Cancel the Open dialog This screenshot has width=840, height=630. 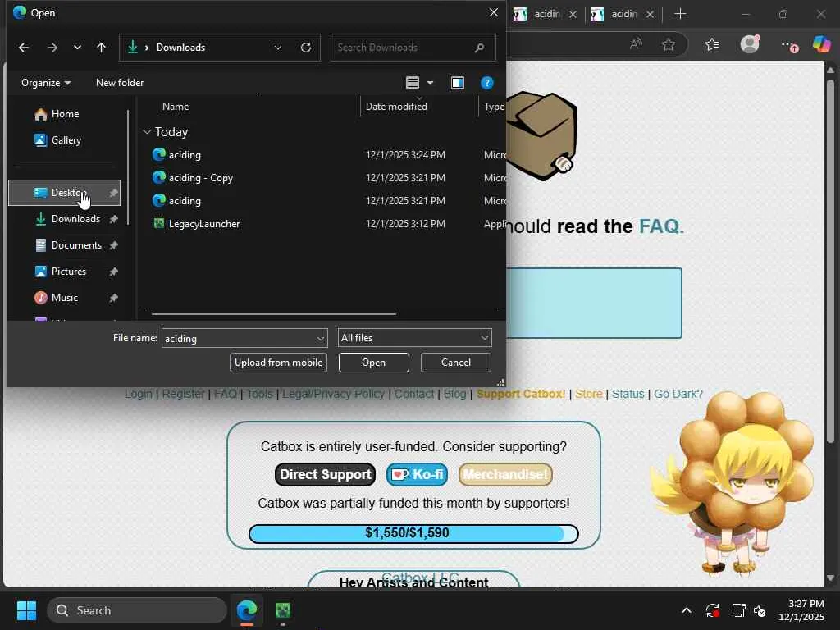[456, 363]
